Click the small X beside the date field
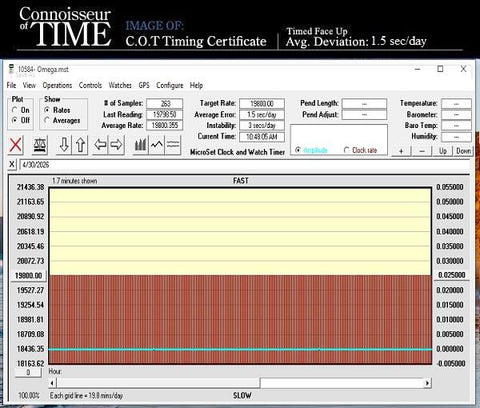The width and height of the screenshot is (480, 408). click(12, 164)
